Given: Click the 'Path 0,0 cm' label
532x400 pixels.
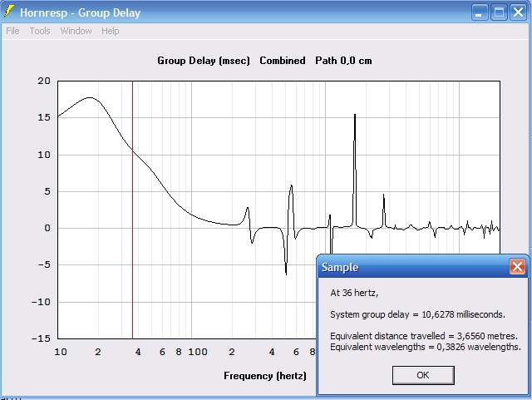Looking at the screenshot, I should [343, 61].
